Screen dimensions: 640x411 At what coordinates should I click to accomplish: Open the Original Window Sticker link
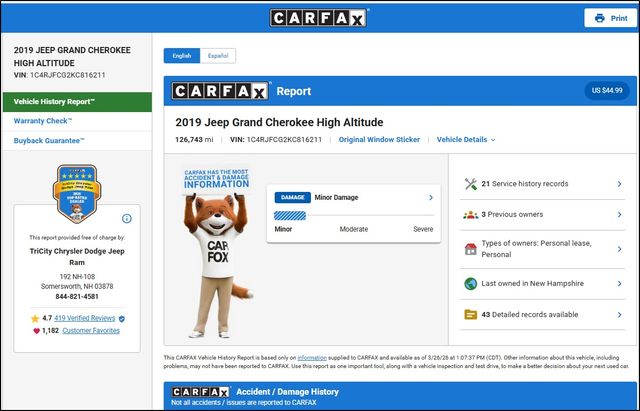(x=379, y=140)
